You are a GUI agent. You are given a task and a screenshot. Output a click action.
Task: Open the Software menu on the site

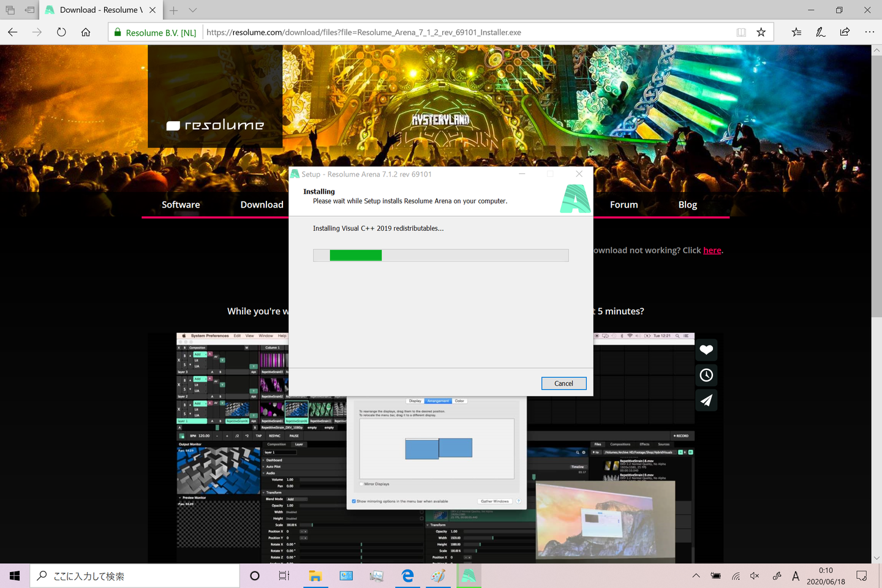coord(181,205)
